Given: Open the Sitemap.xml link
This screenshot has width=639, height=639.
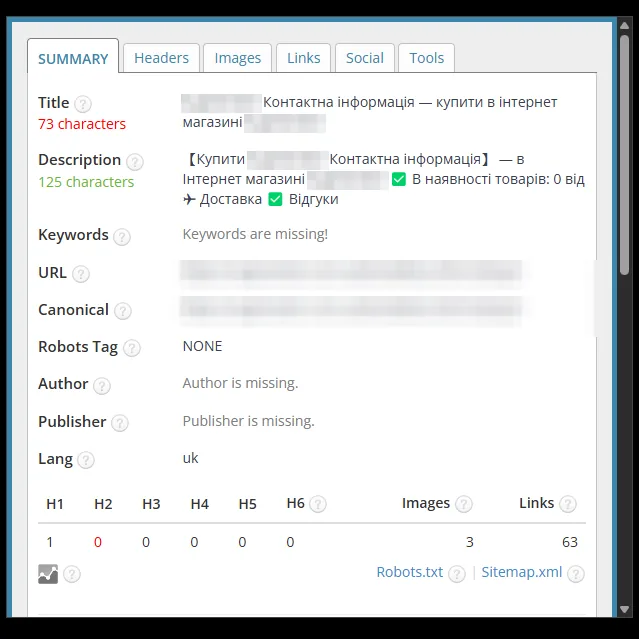Looking at the screenshot, I should pyautogui.click(x=522, y=572).
